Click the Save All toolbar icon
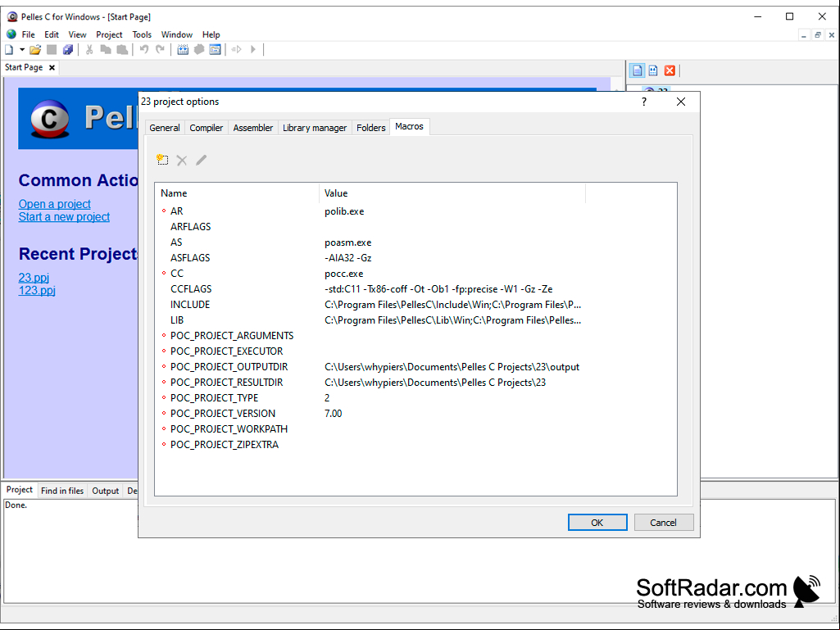Image resolution: width=840 pixels, height=630 pixels. tap(67, 50)
